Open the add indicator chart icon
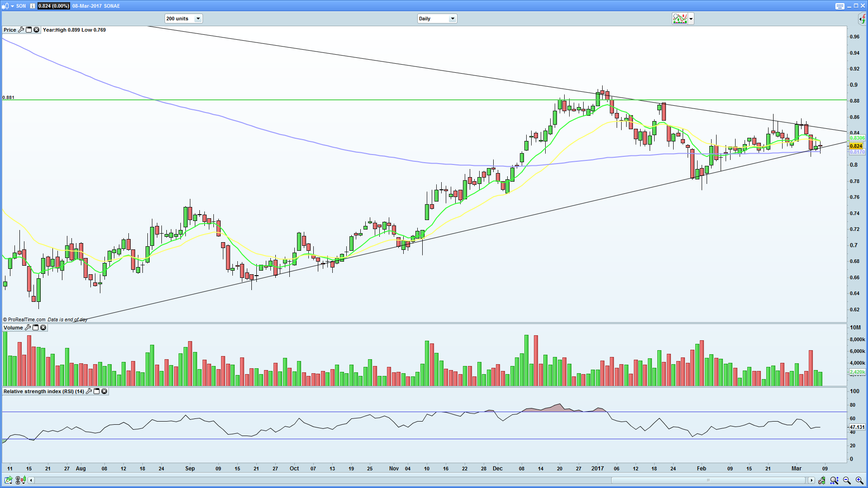The width and height of the screenshot is (868, 488). click(679, 19)
